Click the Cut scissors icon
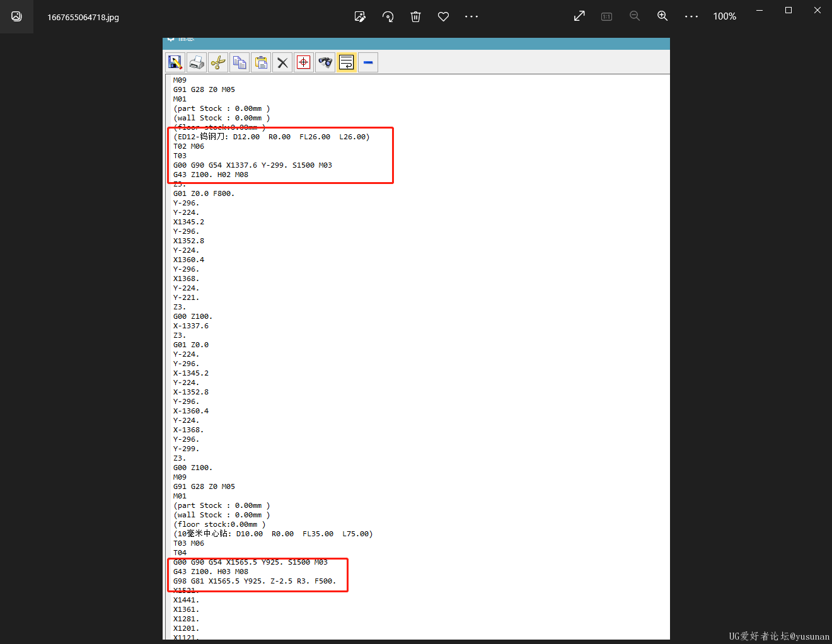The image size is (832, 644). [218, 62]
